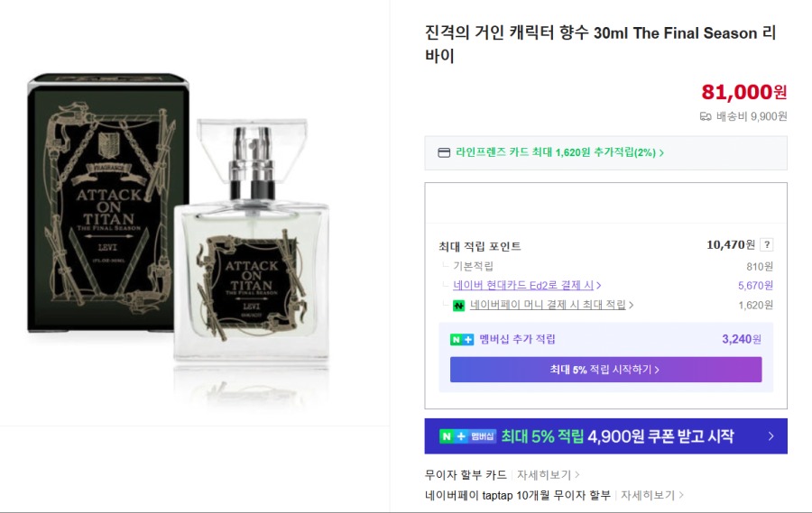This screenshot has height=513, width=812.
Task: Click the delivery truck icon near 배송비
Action: coord(706,116)
